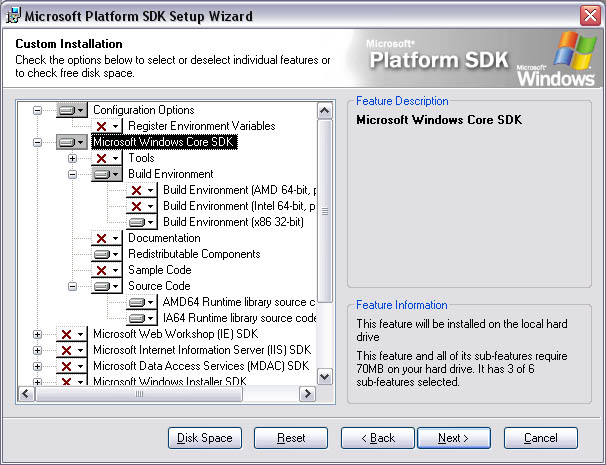Click drive icon for IA64 Runtime library source
The width and height of the screenshot is (606, 465).
point(142,318)
